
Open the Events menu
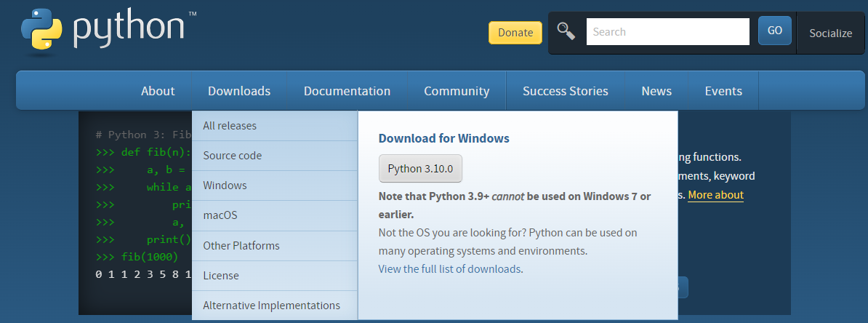(723, 91)
